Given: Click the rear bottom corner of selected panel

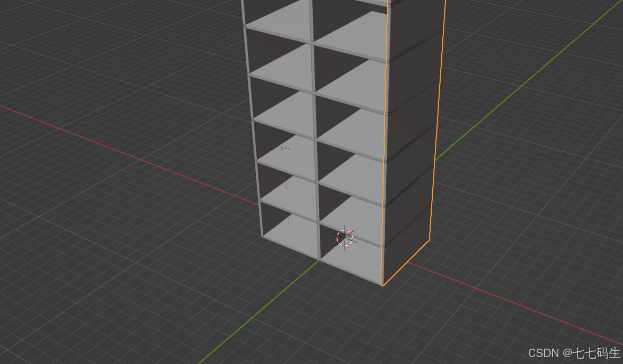Looking at the screenshot, I should 429,243.
